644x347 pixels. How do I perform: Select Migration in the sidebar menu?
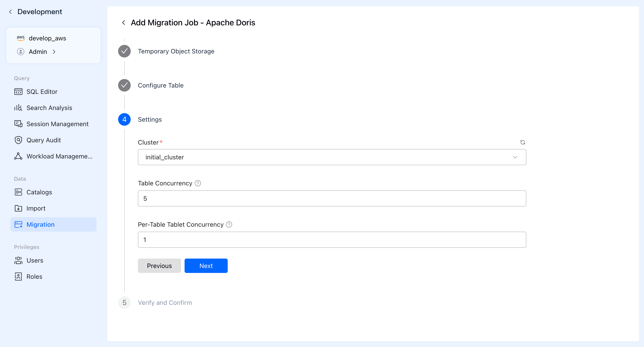40,225
